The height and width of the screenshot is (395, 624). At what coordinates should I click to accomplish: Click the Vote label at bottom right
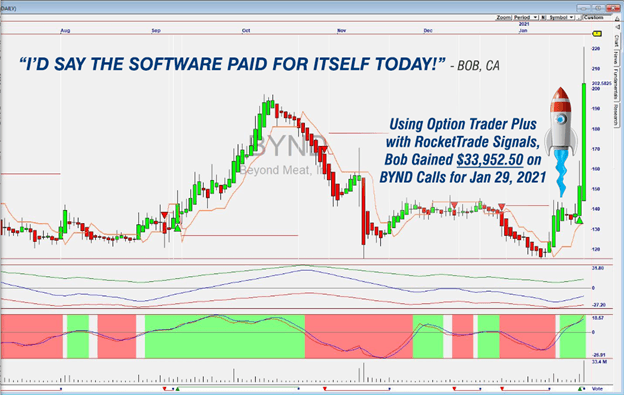point(597,389)
